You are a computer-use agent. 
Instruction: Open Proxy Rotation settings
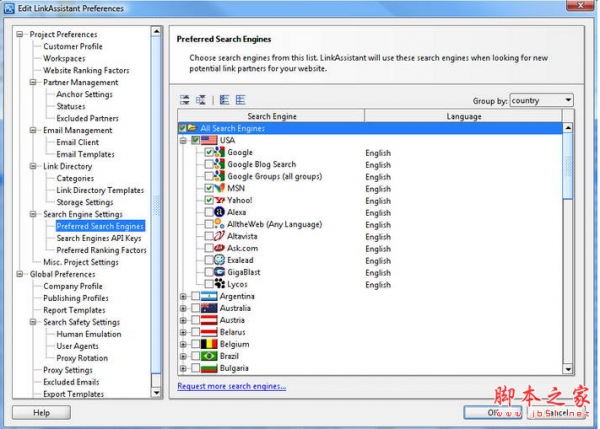point(82,358)
